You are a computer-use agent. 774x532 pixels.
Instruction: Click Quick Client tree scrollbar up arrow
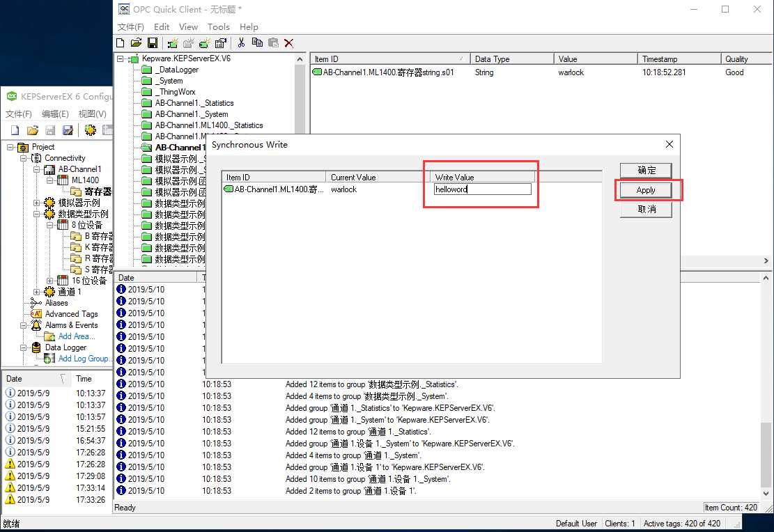pyautogui.click(x=300, y=59)
